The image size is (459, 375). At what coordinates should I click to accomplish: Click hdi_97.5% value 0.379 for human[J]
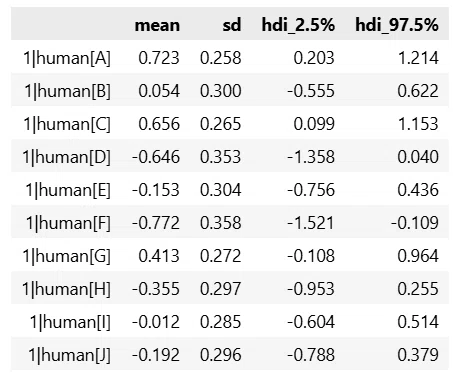coord(418,355)
